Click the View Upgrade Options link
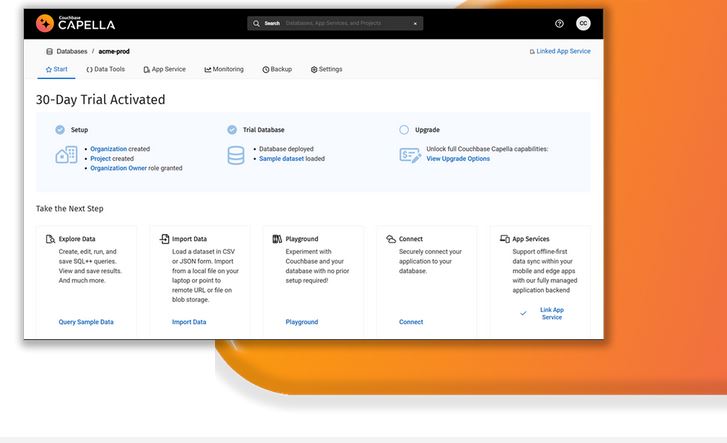The width and height of the screenshot is (727, 443). [458, 159]
